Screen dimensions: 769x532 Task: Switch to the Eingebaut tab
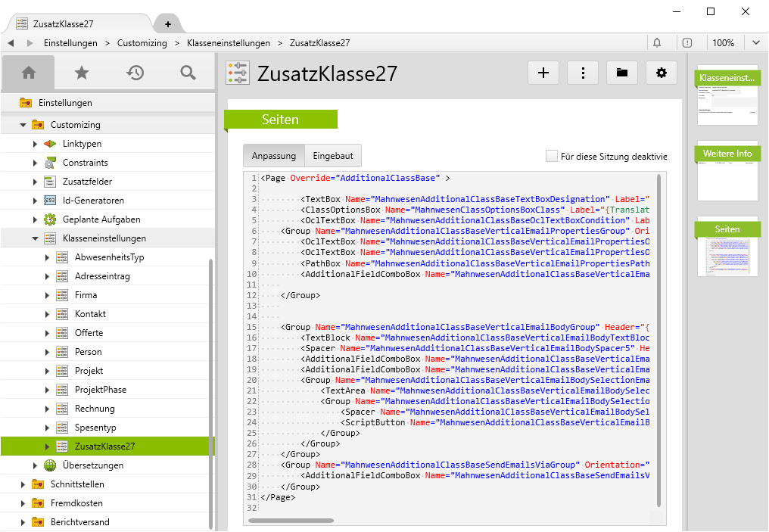[x=333, y=156]
